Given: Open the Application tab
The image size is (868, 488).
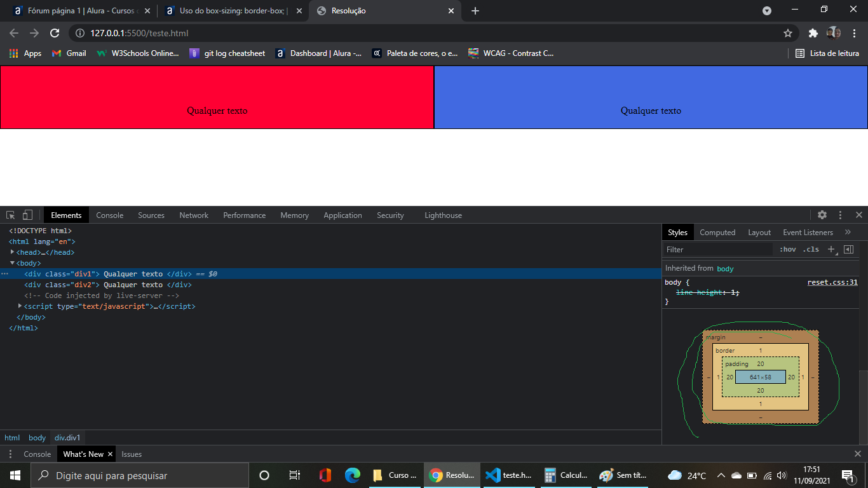Looking at the screenshot, I should [x=342, y=215].
